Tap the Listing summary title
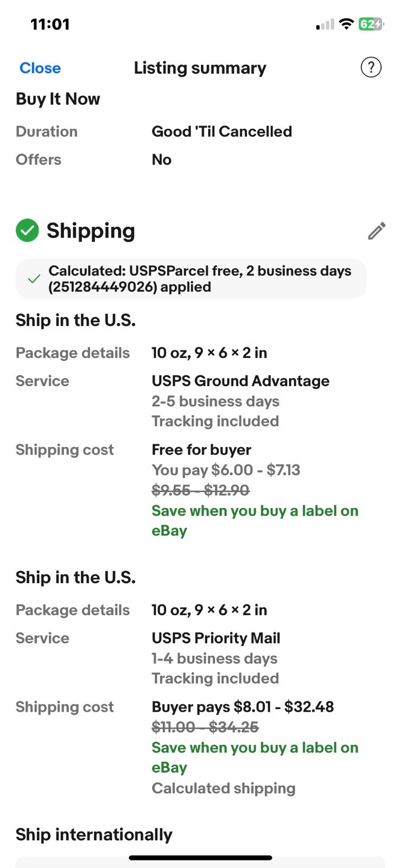 [x=200, y=68]
